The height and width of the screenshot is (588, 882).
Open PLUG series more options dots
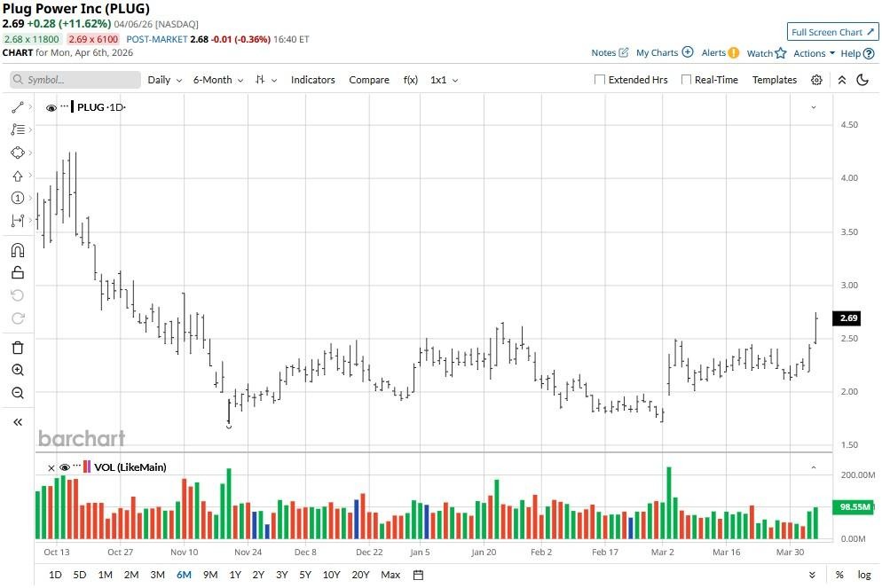[64, 106]
